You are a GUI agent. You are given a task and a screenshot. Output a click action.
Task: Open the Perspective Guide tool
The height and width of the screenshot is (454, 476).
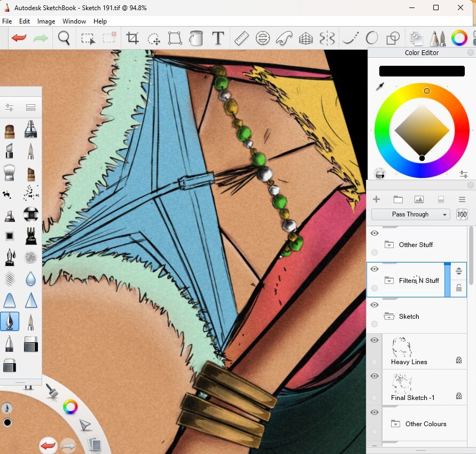point(306,39)
